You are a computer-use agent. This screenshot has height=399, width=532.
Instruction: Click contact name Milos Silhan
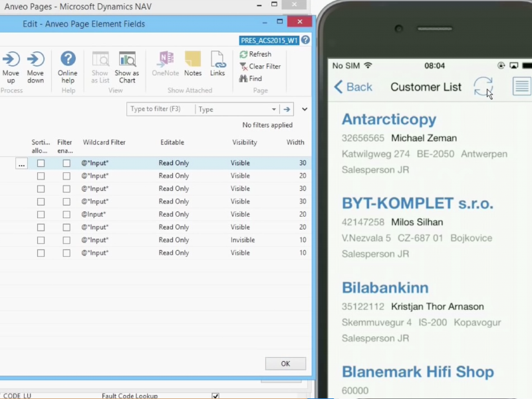tap(417, 222)
